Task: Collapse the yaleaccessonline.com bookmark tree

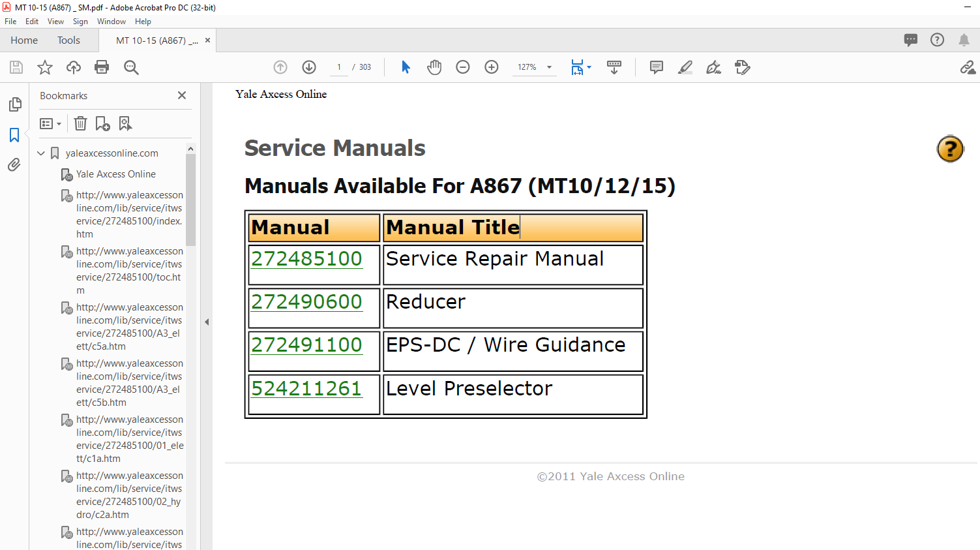Action: [41, 153]
